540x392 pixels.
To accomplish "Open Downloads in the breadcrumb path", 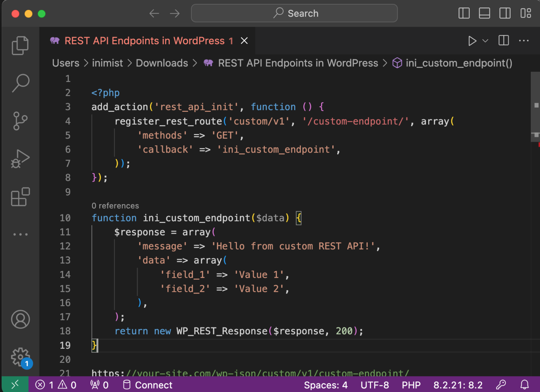I will 162,63.
